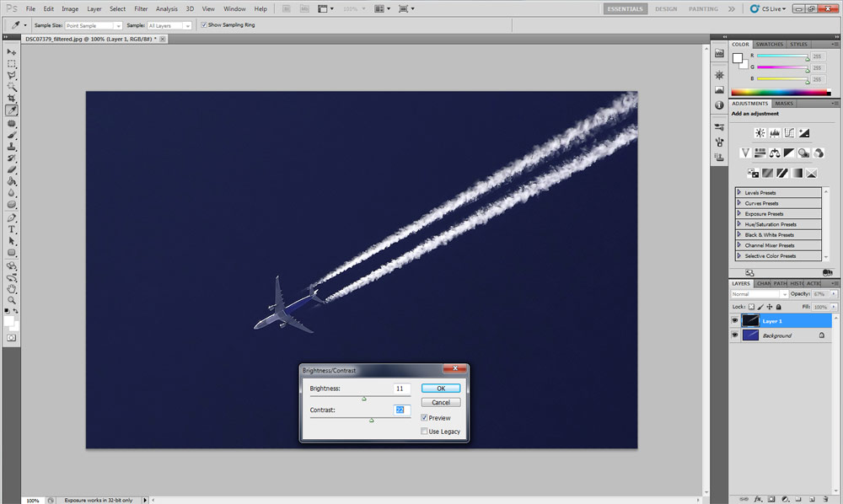The width and height of the screenshot is (843, 504).
Task: Toggle lock position icon
Action: point(770,307)
